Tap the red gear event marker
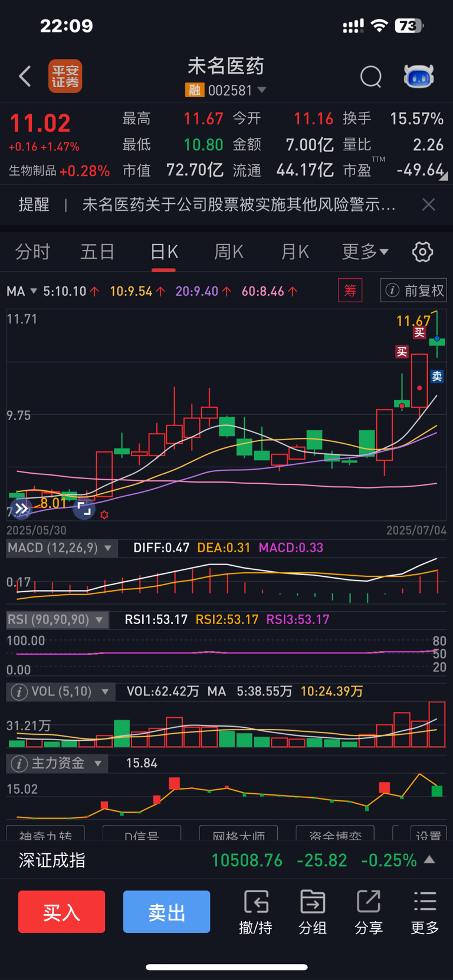Viewport: 453px width, 980px height. pyautogui.click(x=104, y=515)
